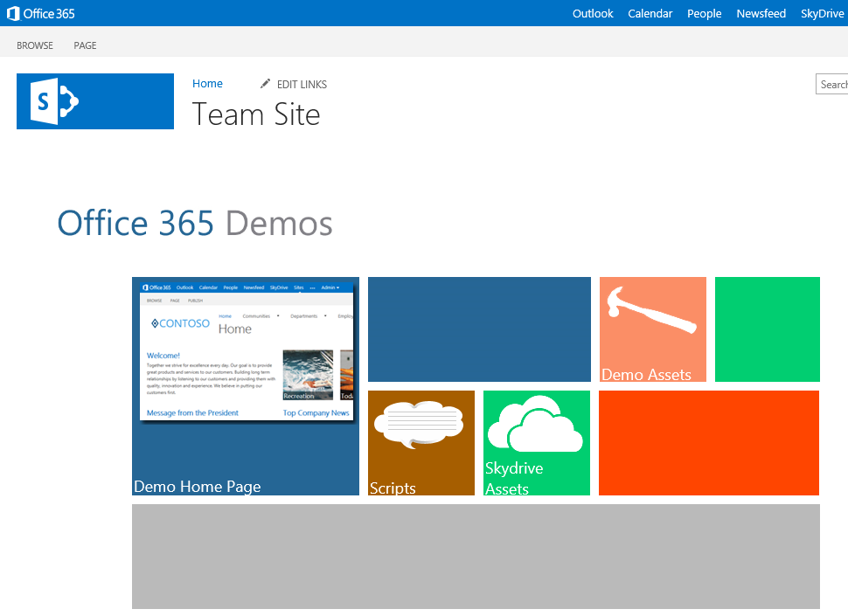Click the cloud icon on Skydrive Assets tile

(x=535, y=425)
